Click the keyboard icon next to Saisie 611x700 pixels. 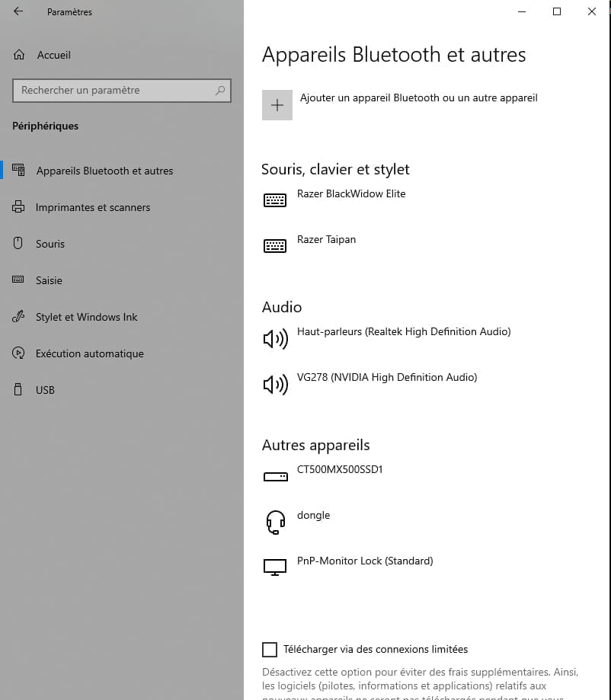pos(18,280)
